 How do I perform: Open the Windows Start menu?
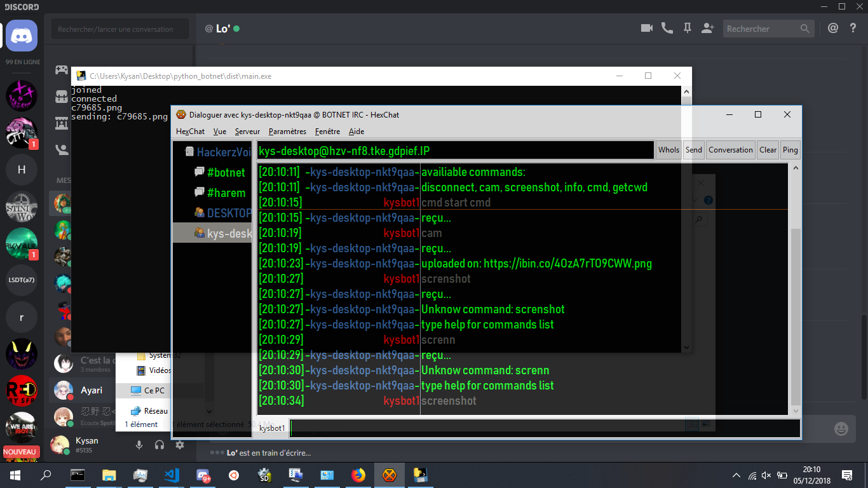coord(15,475)
